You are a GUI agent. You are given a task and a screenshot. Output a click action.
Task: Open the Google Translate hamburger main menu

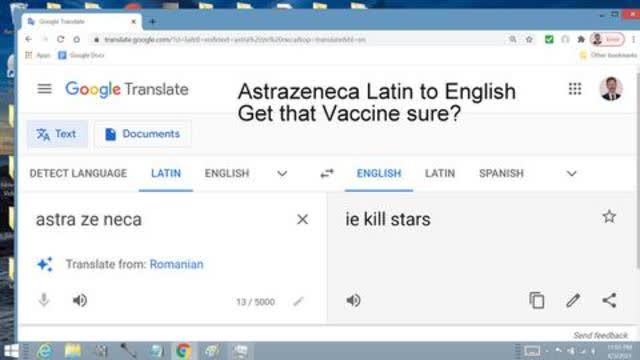[44, 89]
